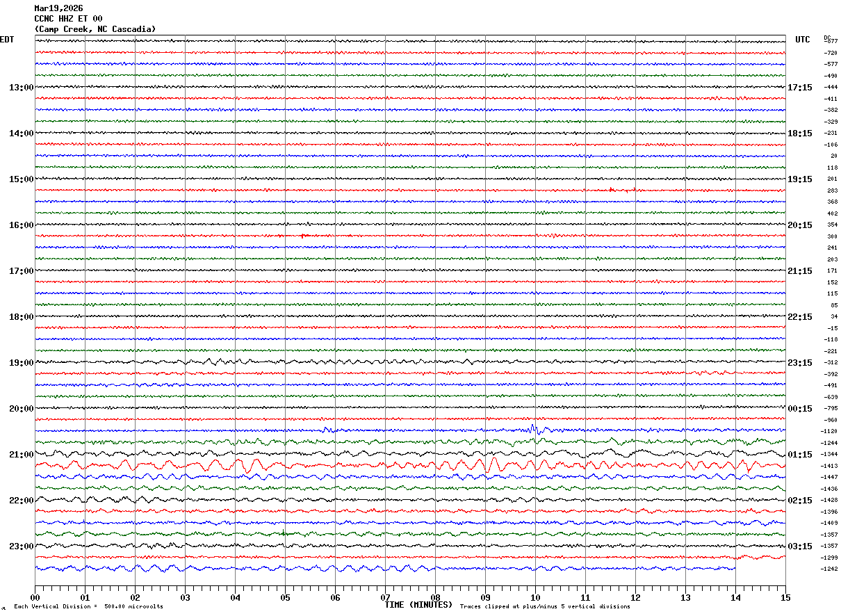
Task: Click minute tick label 14 on the axis
Action: coord(735,597)
